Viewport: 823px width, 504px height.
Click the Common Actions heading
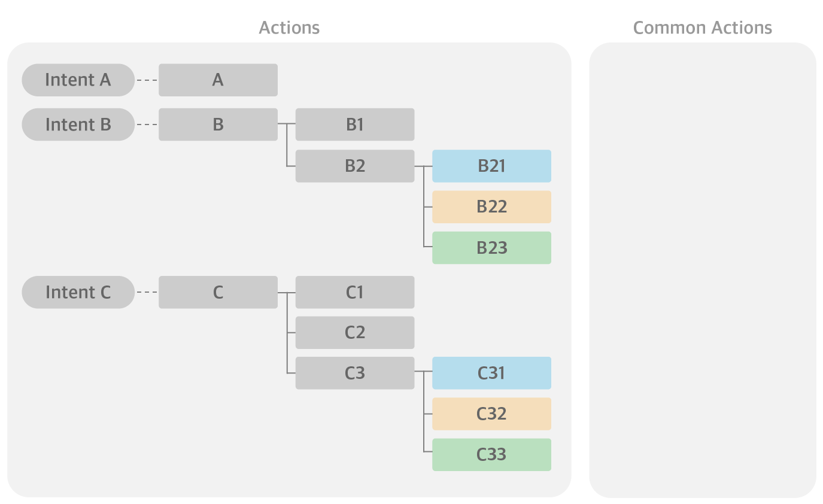[702, 28]
